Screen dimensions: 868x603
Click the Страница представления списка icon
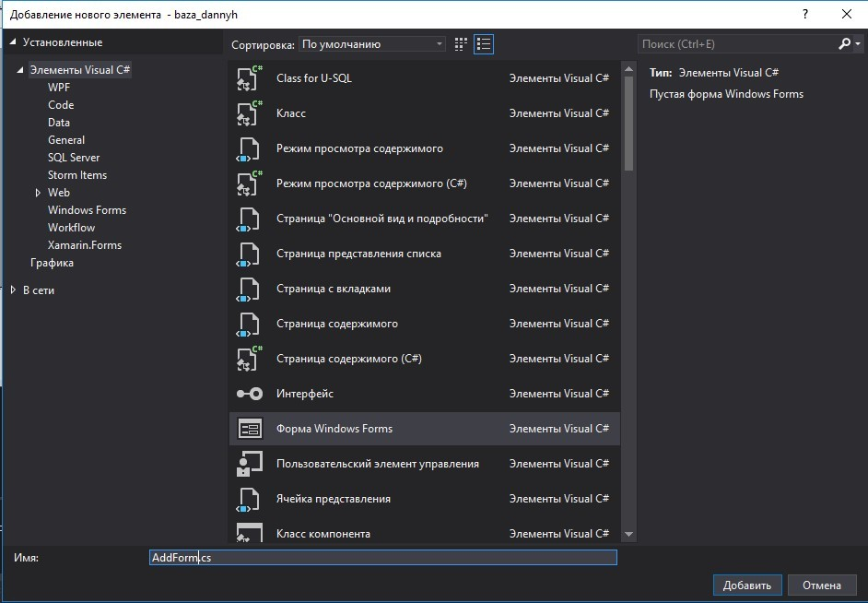[x=248, y=254]
